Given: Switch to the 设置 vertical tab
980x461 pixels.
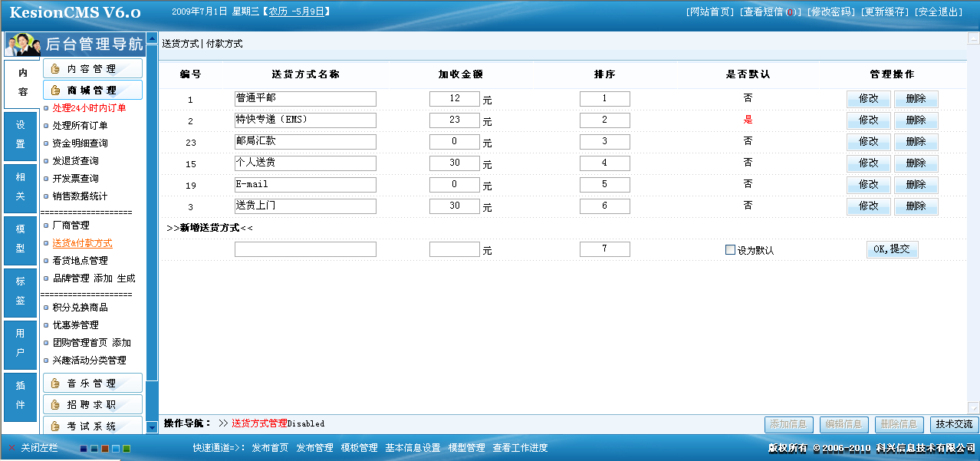Looking at the screenshot, I should pos(21,134).
